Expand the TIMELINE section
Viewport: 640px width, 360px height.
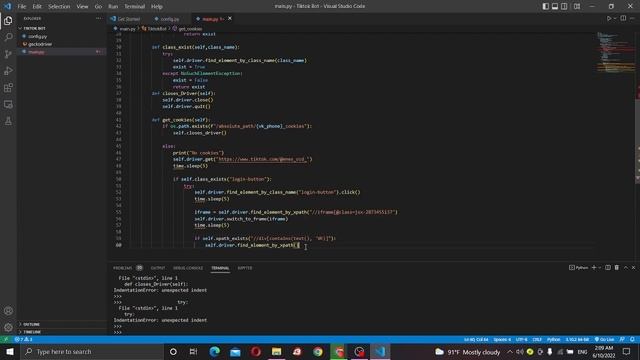point(32,332)
